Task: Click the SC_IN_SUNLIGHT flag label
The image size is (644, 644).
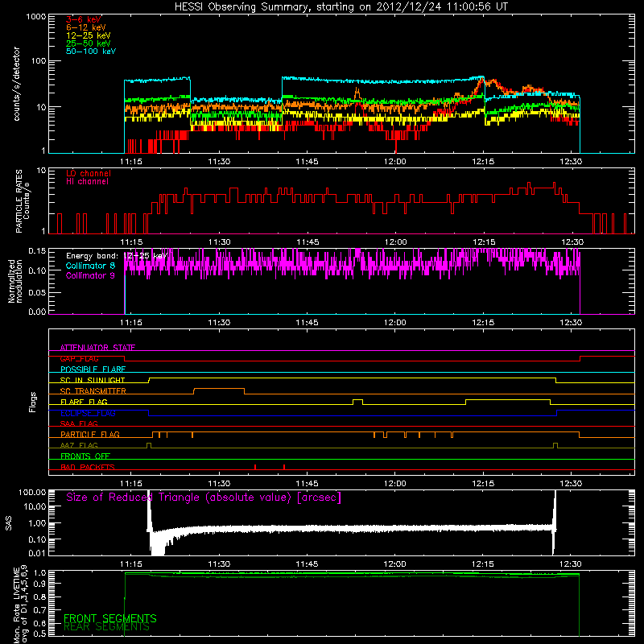Action: pyautogui.click(x=93, y=380)
